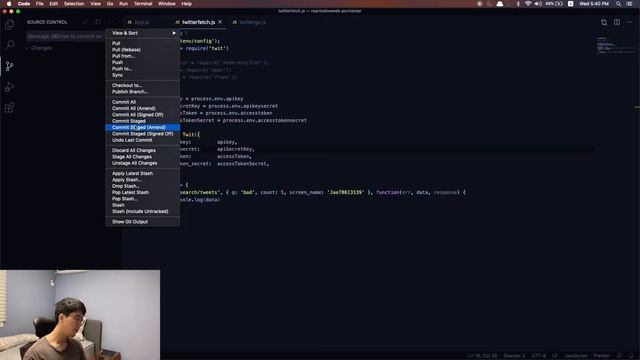Collapse the Changes section
Image resolution: width=640 pixels, height=360 pixels.
coord(39,48)
